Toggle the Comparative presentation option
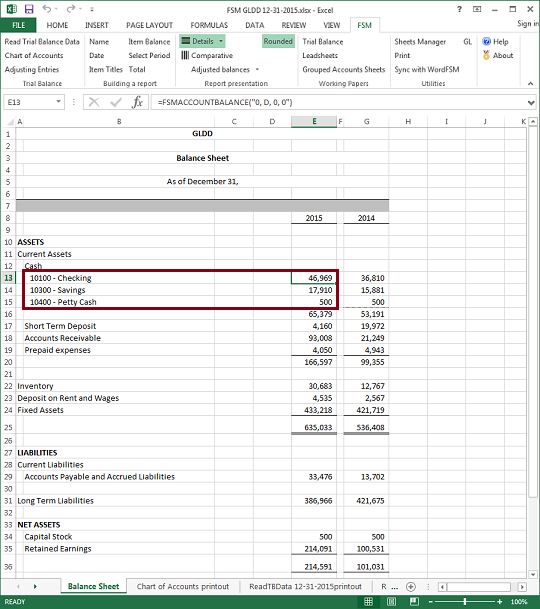 (x=207, y=56)
